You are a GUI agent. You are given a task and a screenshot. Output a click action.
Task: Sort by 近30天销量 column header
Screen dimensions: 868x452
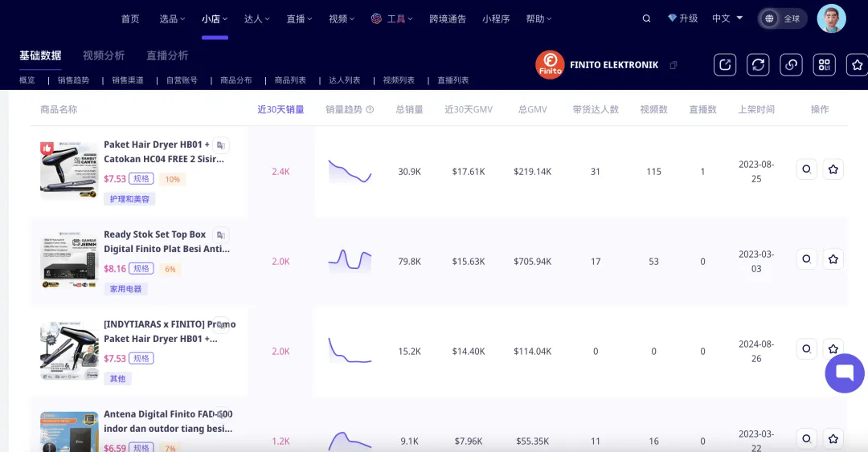(280, 109)
